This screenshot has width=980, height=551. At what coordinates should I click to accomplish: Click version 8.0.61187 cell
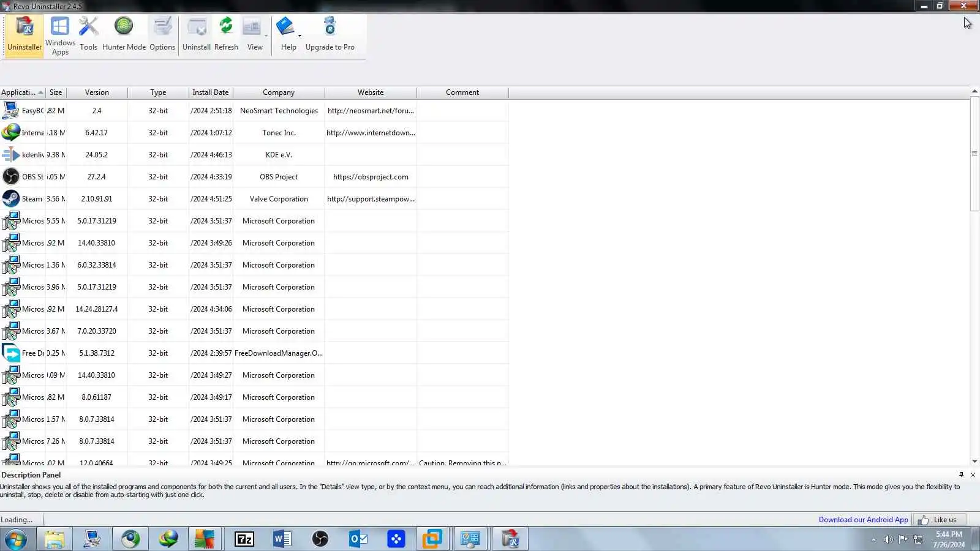click(x=97, y=397)
